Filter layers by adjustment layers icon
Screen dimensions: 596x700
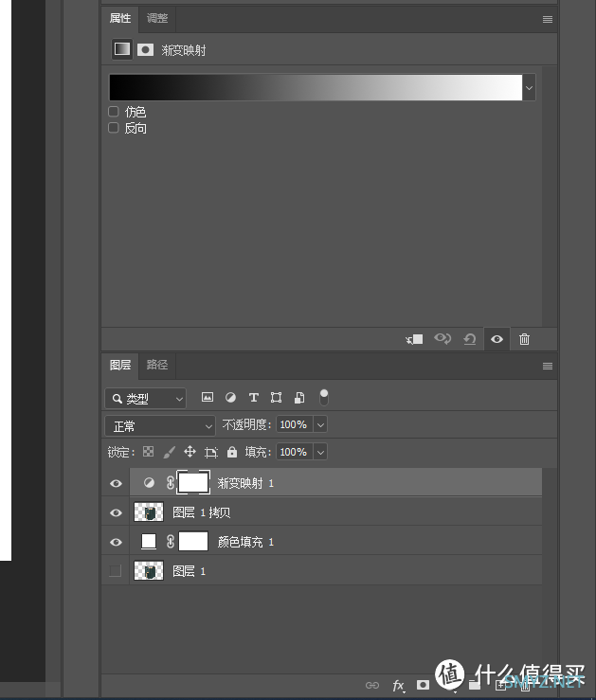[x=230, y=397]
